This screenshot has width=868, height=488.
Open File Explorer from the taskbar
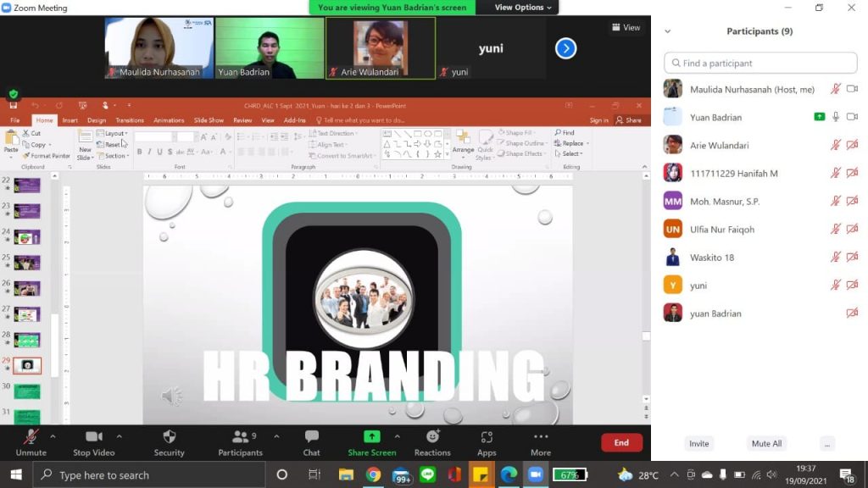[x=346, y=474]
